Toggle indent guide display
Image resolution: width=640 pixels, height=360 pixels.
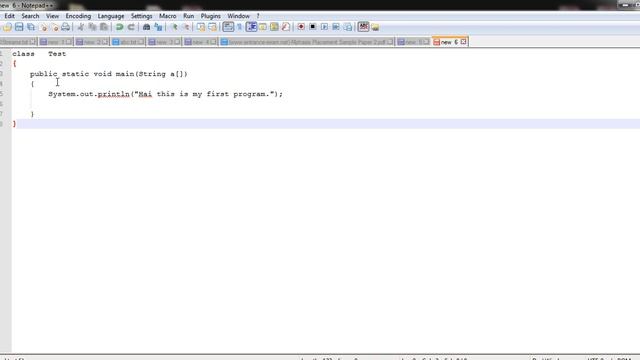pos(251,27)
